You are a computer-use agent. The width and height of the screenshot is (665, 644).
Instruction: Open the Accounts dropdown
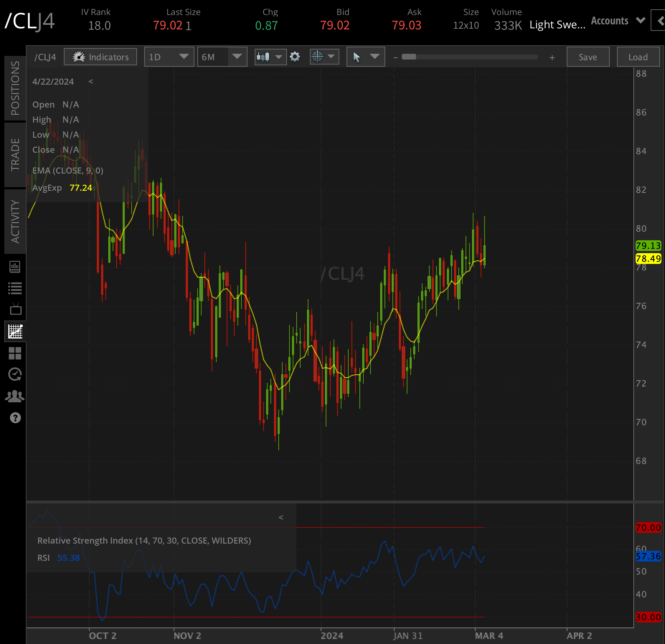pos(618,21)
